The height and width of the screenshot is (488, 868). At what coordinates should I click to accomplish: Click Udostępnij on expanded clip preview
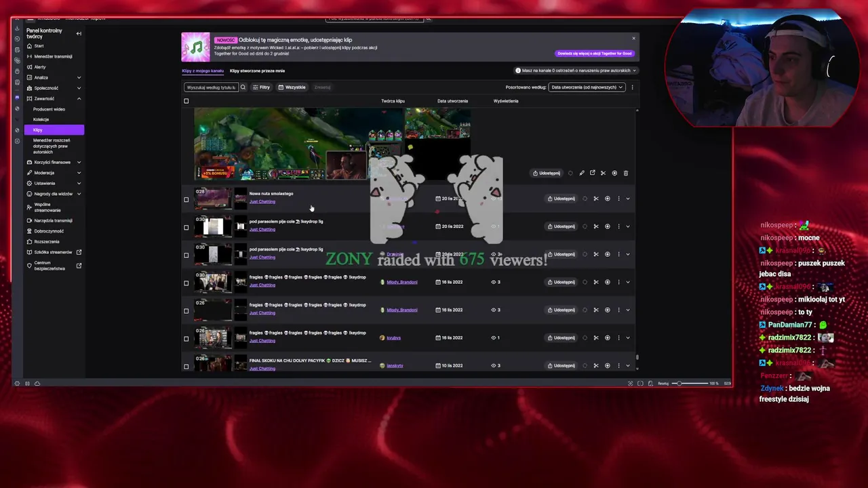pyautogui.click(x=547, y=173)
